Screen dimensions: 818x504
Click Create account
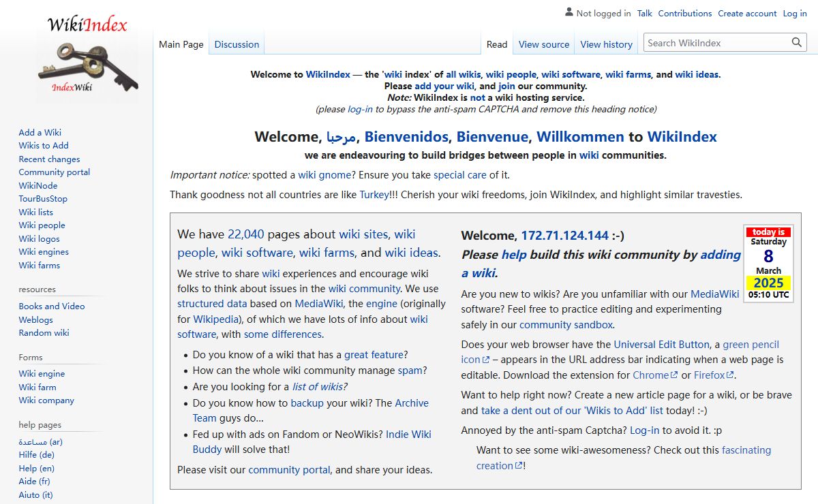point(747,13)
